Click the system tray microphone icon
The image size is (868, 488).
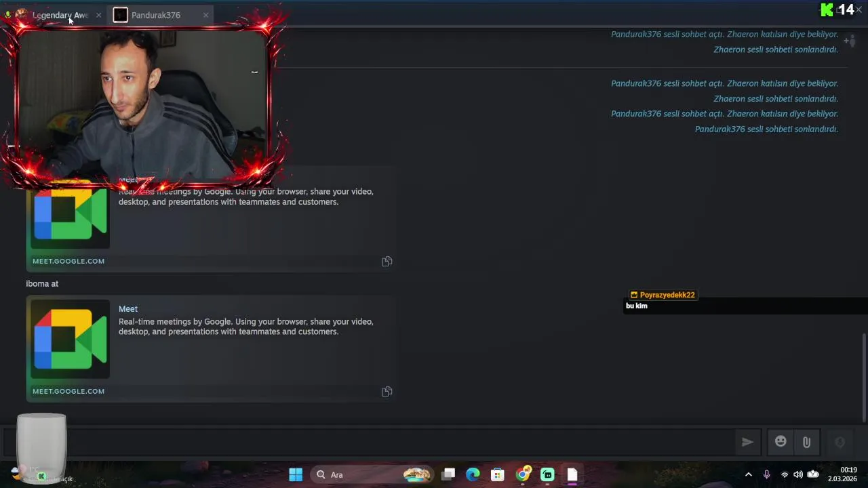coord(766,474)
